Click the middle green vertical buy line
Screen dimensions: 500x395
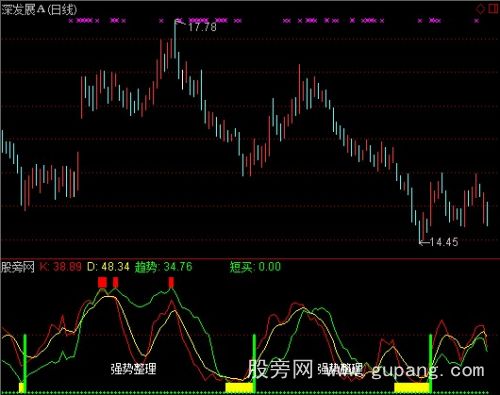click(x=255, y=363)
